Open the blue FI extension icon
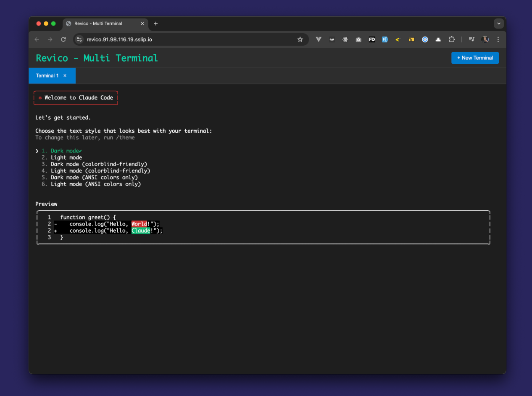The image size is (532, 396). [385, 39]
